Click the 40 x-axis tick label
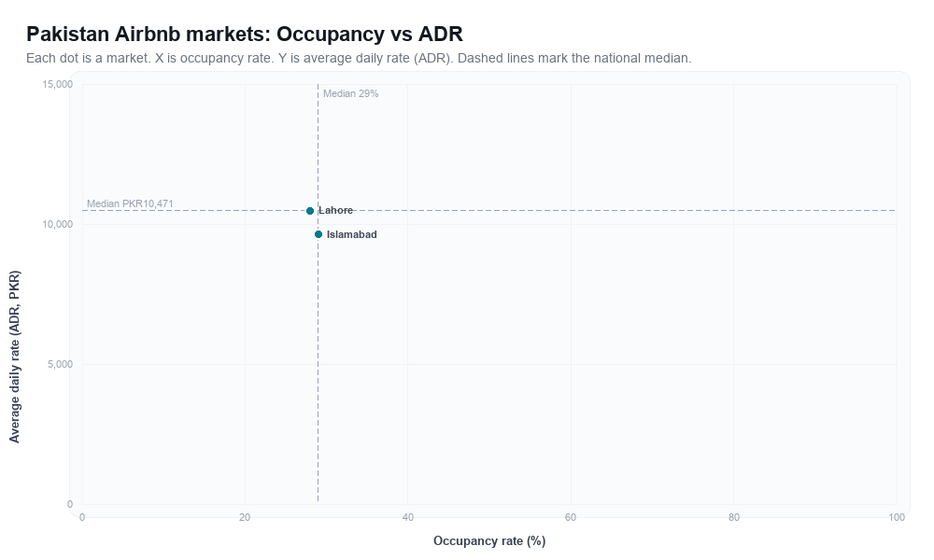The width and height of the screenshot is (934, 560). [407, 517]
